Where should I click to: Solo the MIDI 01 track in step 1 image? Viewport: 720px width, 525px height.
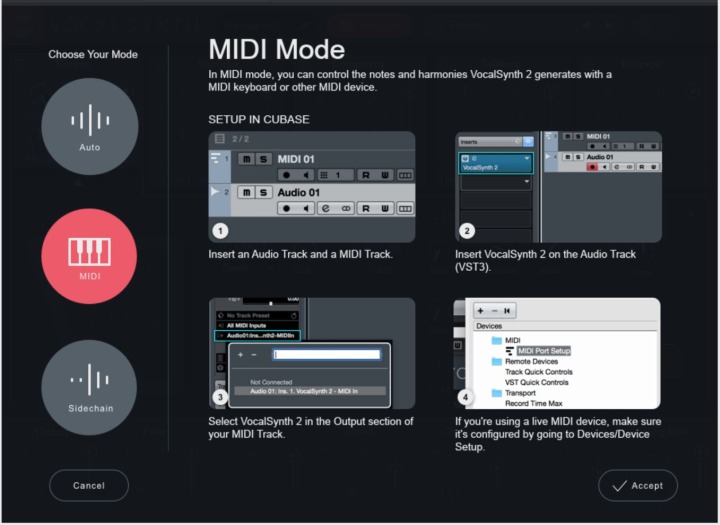point(263,159)
